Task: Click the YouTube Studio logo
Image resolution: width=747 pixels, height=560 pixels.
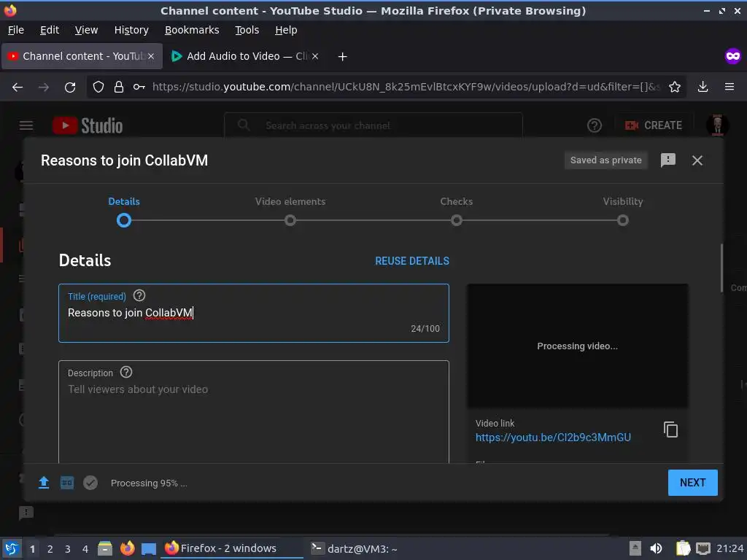Action: [x=88, y=125]
